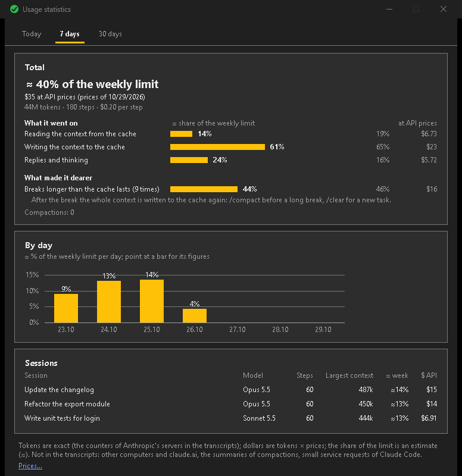Click the 61% cache writing bar

(217, 147)
